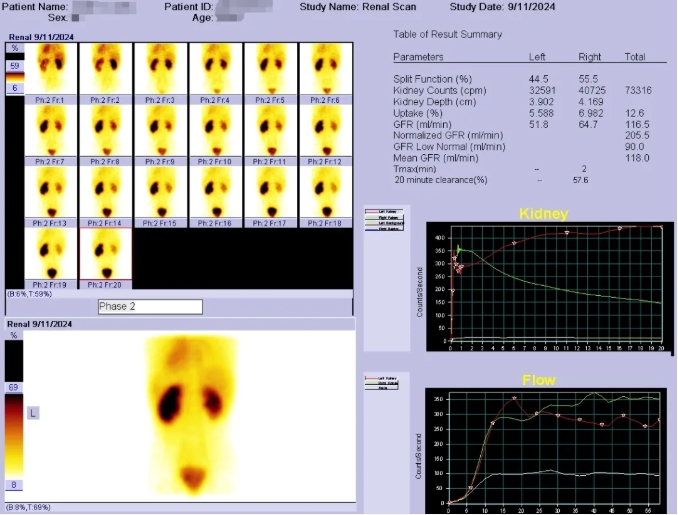The width and height of the screenshot is (678, 515).
Task: Click the large summed renal image
Action: click(189, 414)
